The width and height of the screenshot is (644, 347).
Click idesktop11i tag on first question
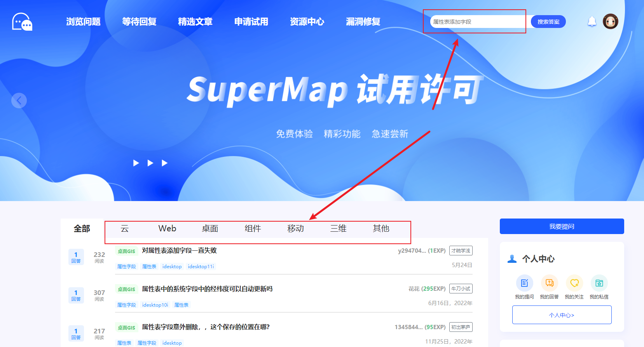[x=201, y=267]
